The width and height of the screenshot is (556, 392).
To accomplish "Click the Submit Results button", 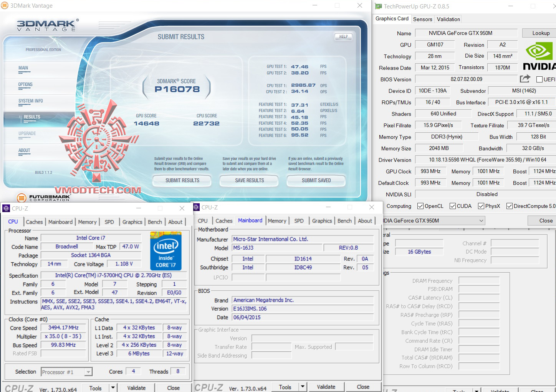I will [182, 180].
